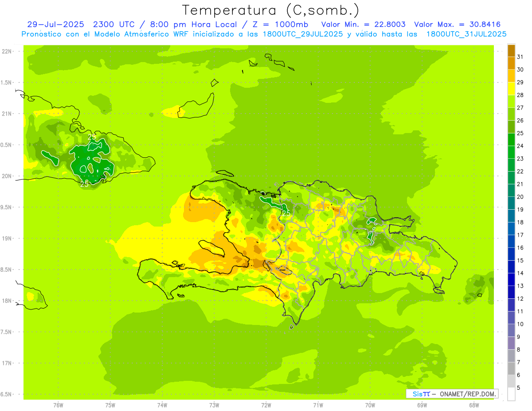Click the dark orange swatch above legend 31
The height and width of the screenshot is (411, 532).
pyautogui.click(x=511, y=51)
